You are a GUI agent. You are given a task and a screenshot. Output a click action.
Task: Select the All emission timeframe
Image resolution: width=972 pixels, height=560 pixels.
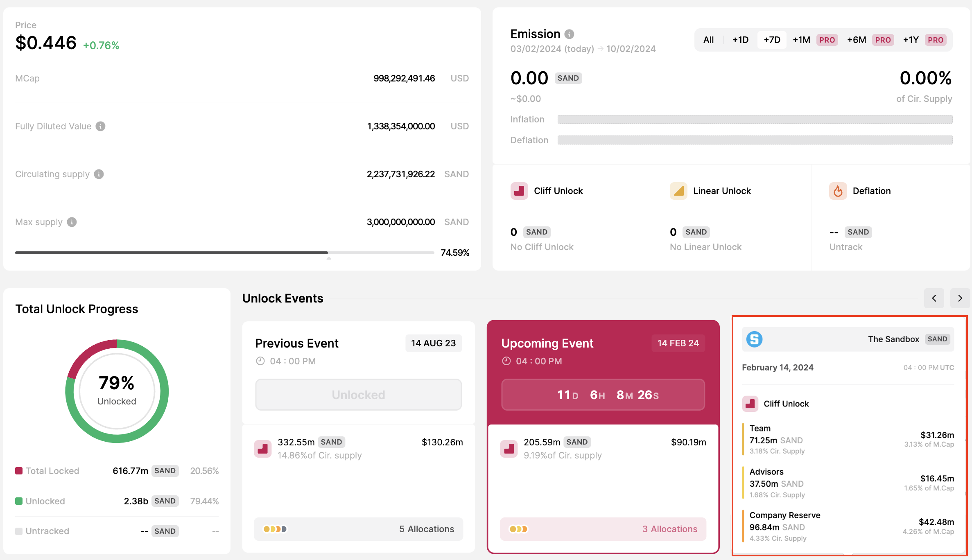point(708,40)
